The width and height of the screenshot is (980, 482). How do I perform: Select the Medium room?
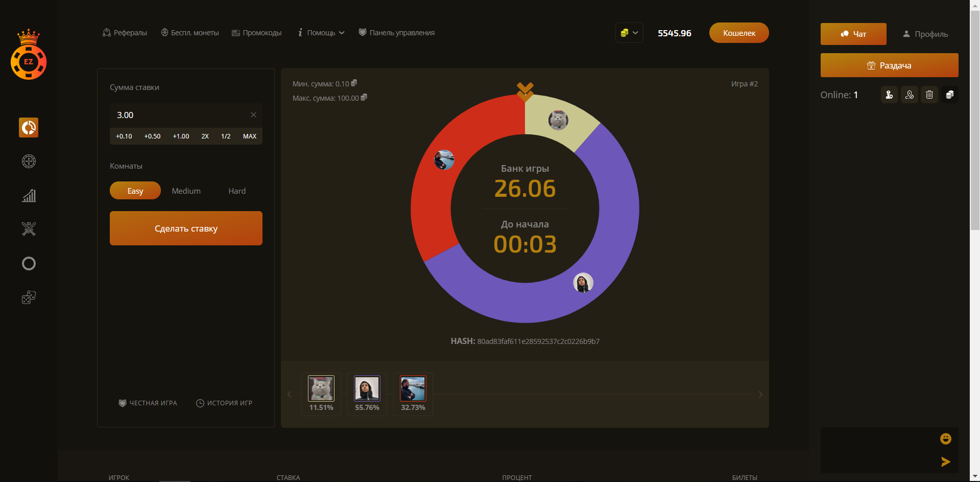186,191
